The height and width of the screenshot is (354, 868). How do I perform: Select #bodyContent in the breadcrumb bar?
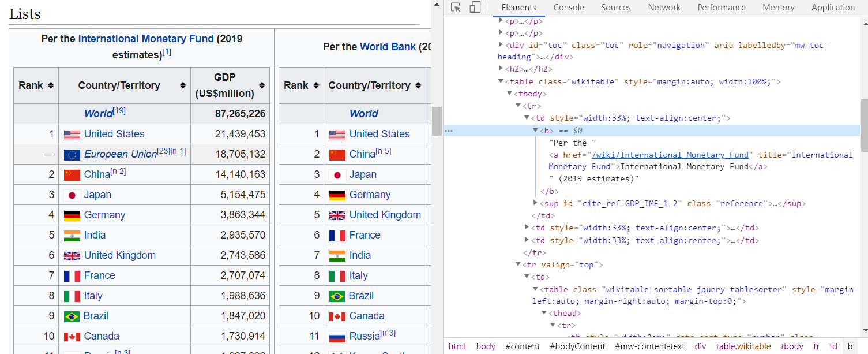coord(577,346)
